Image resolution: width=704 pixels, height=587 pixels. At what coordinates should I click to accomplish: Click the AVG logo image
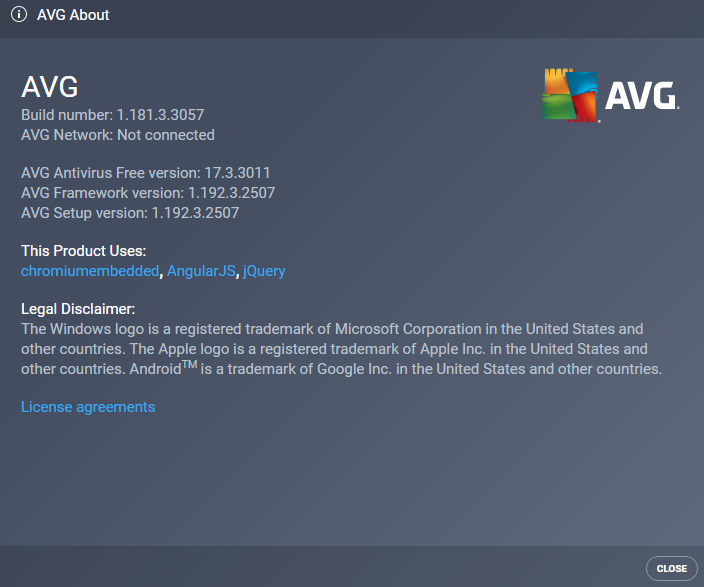click(611, 95)
